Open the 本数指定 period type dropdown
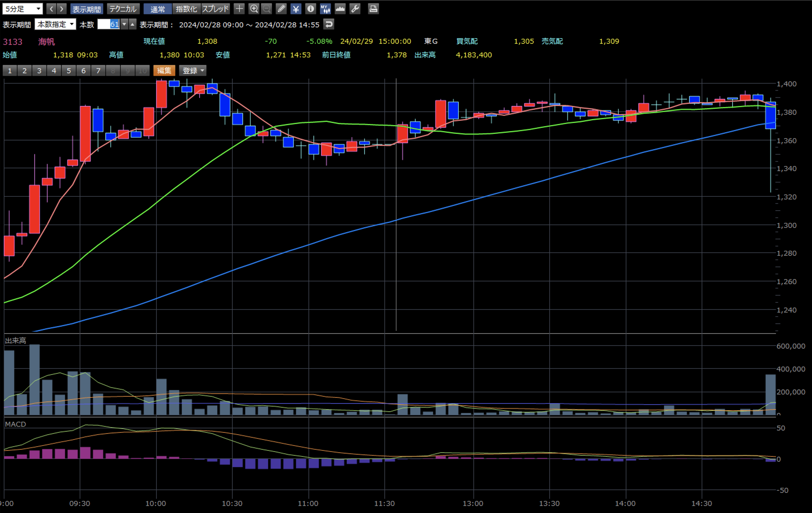This screenshot has height=513, width=812. pyautogui.click(x=55, y=24)
